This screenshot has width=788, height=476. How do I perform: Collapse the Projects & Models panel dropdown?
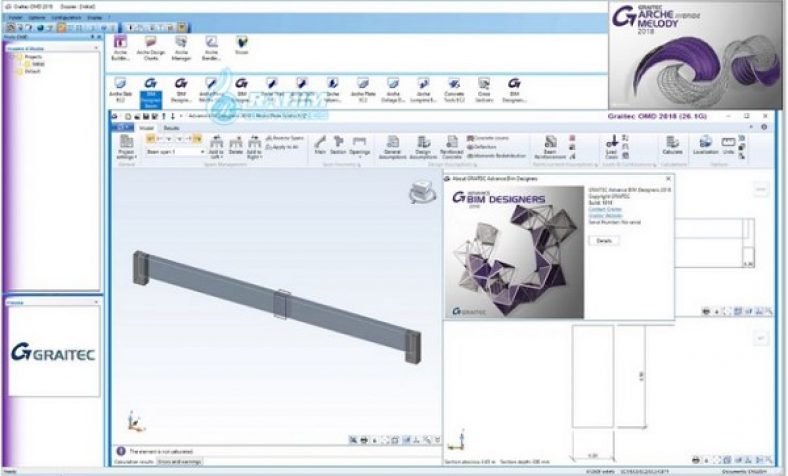pos(96,48)
